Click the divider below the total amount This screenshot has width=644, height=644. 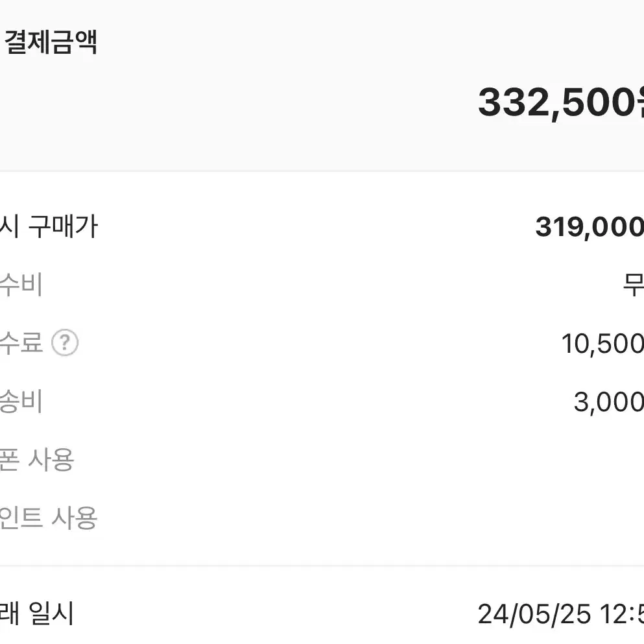click(322, 171)
